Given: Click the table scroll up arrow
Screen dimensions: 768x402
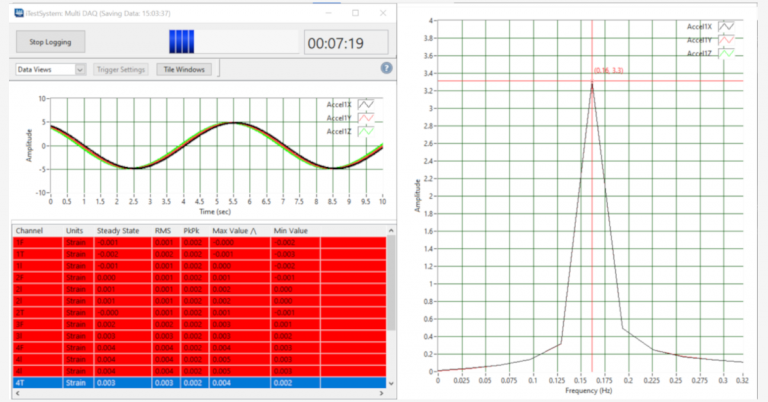Looking at the screenshot, I should click(391, 231).
